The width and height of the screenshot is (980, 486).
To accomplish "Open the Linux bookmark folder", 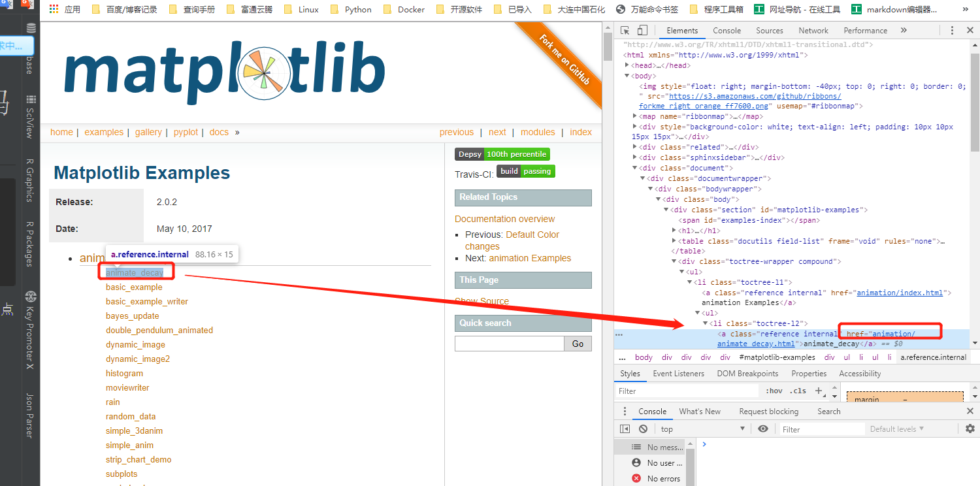I will pos(302,10).
